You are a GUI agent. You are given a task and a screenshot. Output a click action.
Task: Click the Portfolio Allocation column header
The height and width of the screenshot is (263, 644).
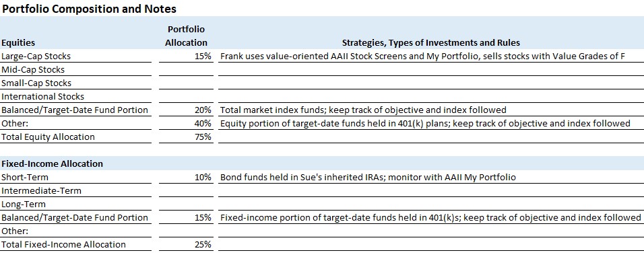[186, 36]
